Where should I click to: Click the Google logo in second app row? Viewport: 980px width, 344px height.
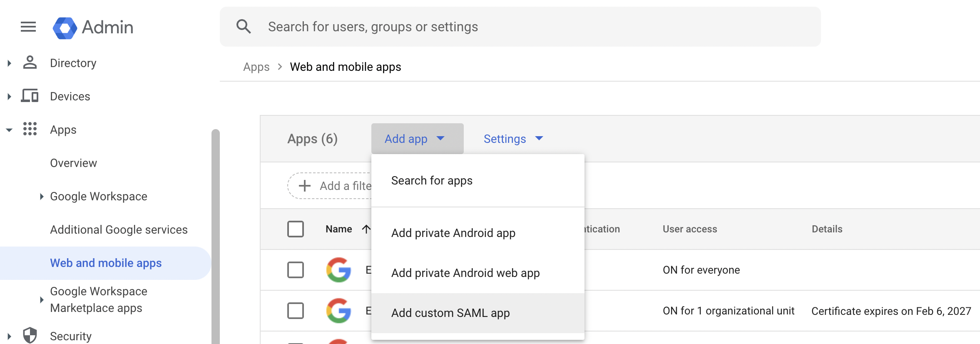(339, 311)
